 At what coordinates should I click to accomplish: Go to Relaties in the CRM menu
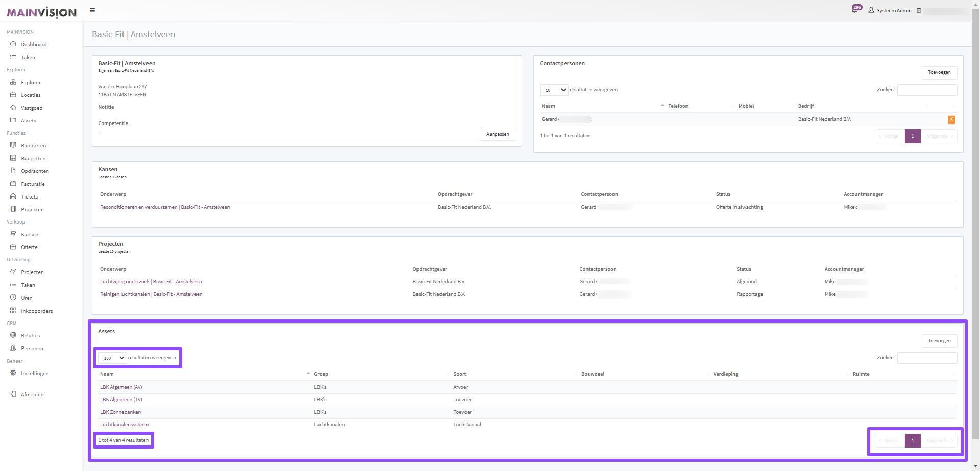point(30,336)
